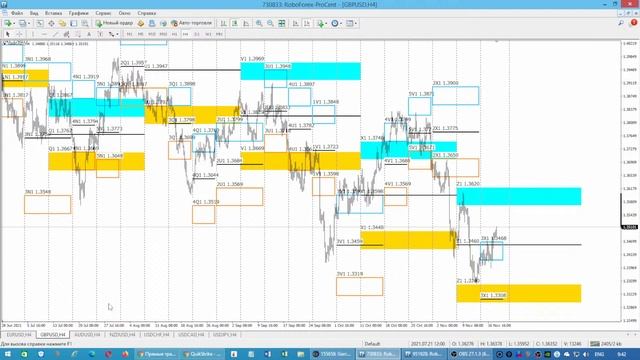Open the Графики menu

(78, 13)
